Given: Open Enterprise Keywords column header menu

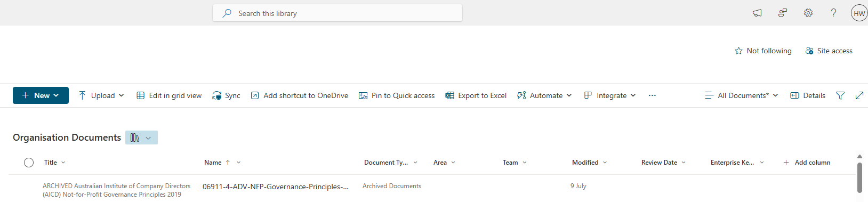Looking at the screenshot, I should point(737,163).
